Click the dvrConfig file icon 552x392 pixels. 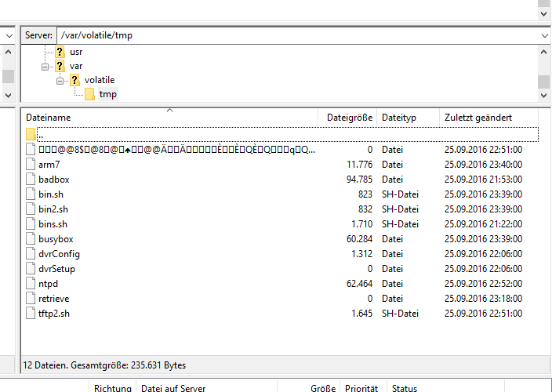(x=31, y=254)
